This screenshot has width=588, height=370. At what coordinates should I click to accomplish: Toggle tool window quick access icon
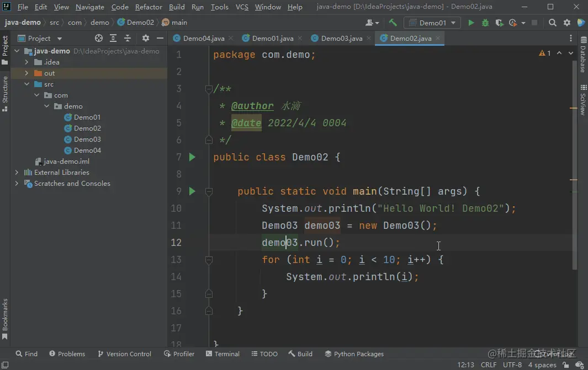pyautogui.click(x=6, y=364)
